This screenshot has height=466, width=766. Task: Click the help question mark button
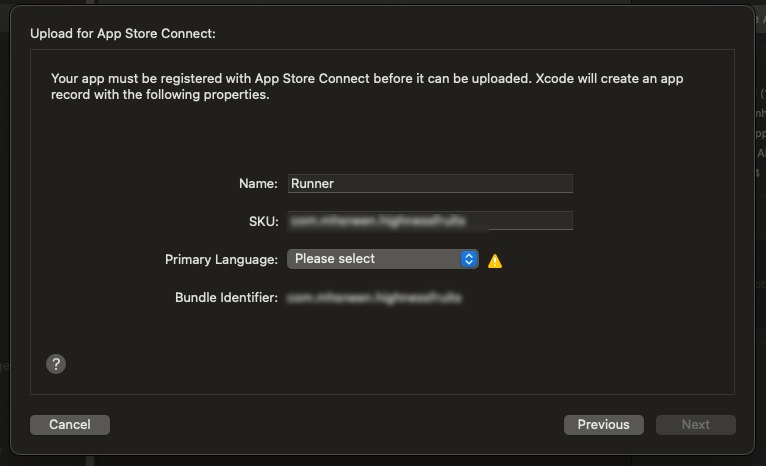(56, 364)
